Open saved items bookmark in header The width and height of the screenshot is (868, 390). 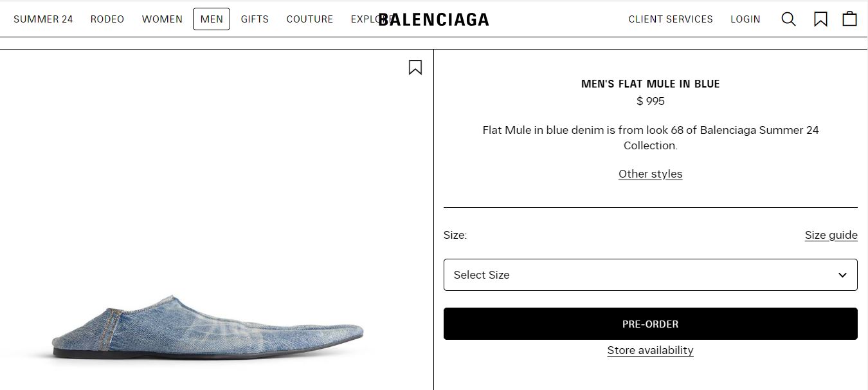click(x=820, y=19)
